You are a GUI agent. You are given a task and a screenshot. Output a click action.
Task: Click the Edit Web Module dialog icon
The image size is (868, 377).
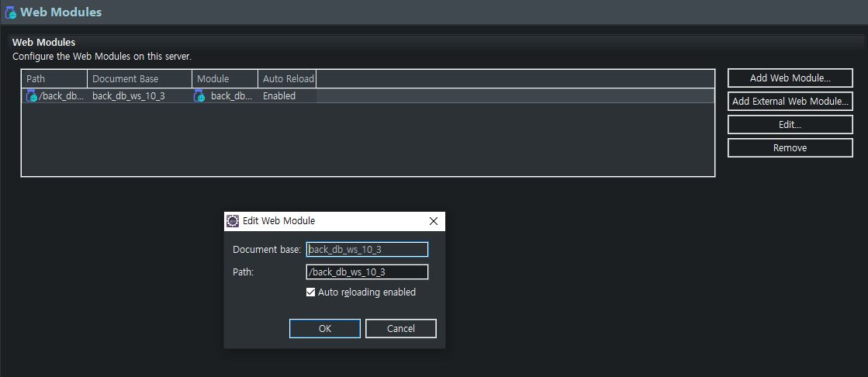pyautogui.click(x=233, y=221)
